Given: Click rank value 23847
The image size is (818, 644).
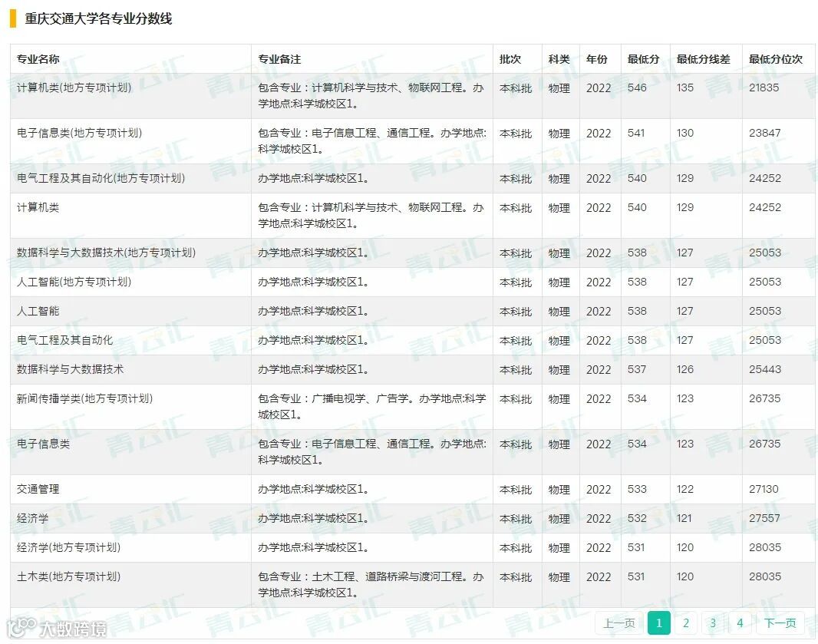Looking at the screenshot, I should [x=765, y=133].
